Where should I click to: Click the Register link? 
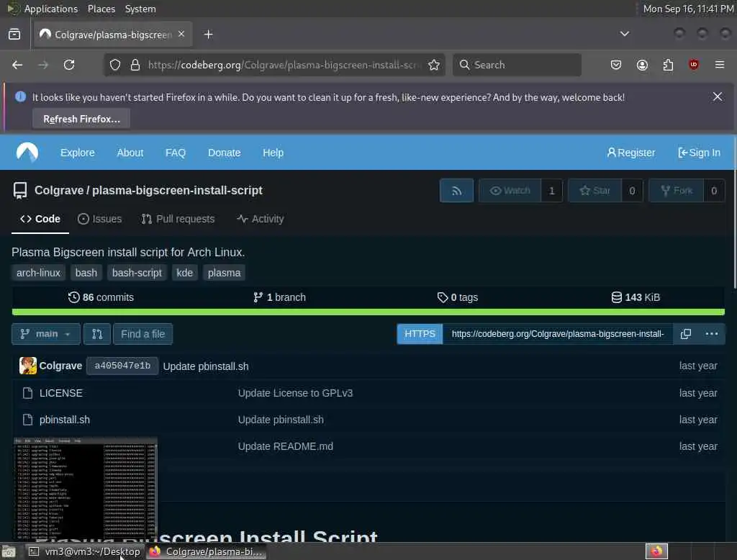pyautogui.click(x=630, y=153)
